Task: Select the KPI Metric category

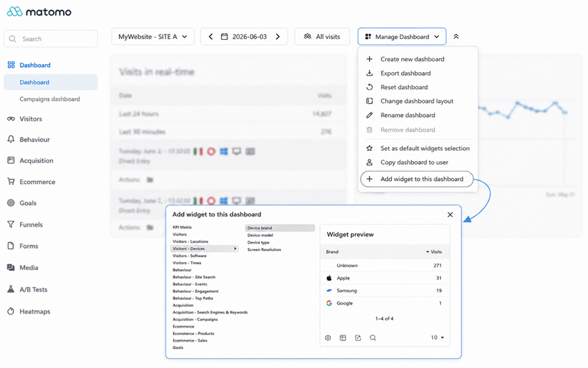Action: tap(182, 227)
